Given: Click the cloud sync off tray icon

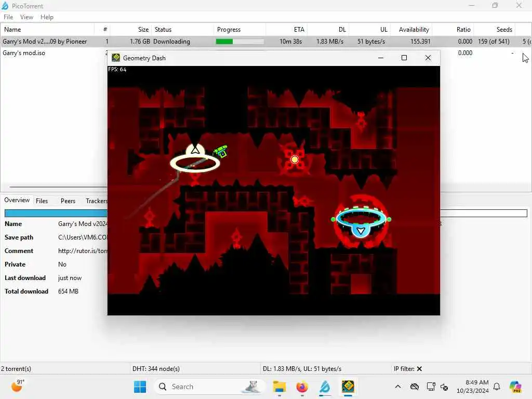Looking at the screenshot, I should click(414, 387).
